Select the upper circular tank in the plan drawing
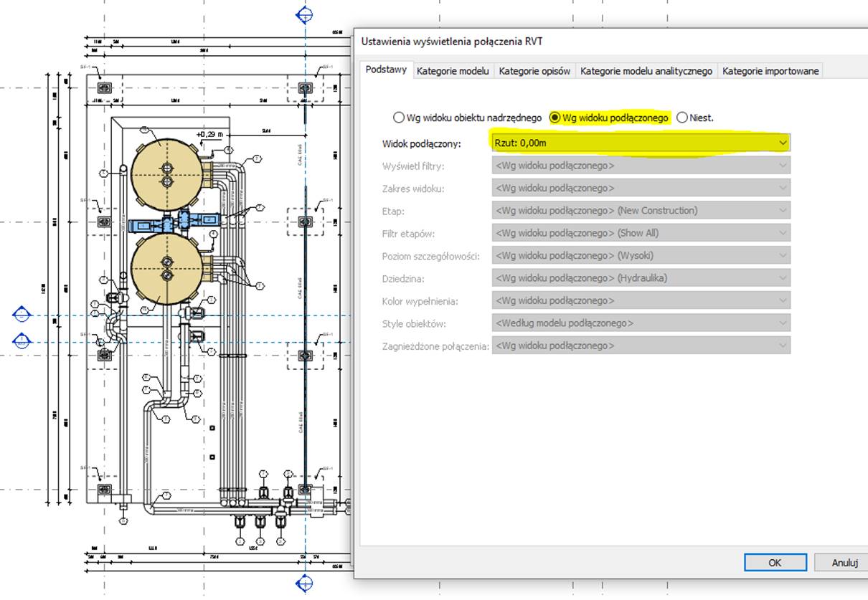Image resolution: width=868 pixels, height=600 pixels. point(167,172)
